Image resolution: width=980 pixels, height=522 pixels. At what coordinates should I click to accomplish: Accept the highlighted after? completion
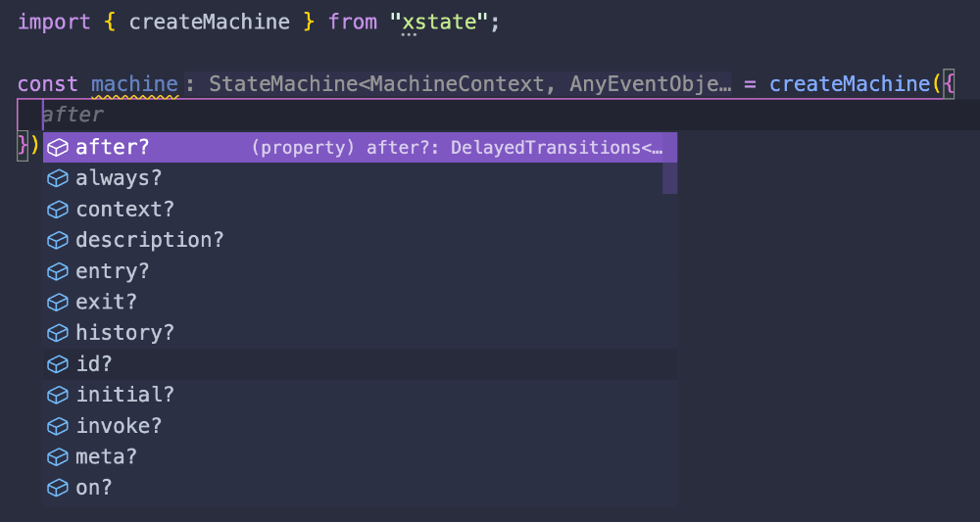point(113,148)
